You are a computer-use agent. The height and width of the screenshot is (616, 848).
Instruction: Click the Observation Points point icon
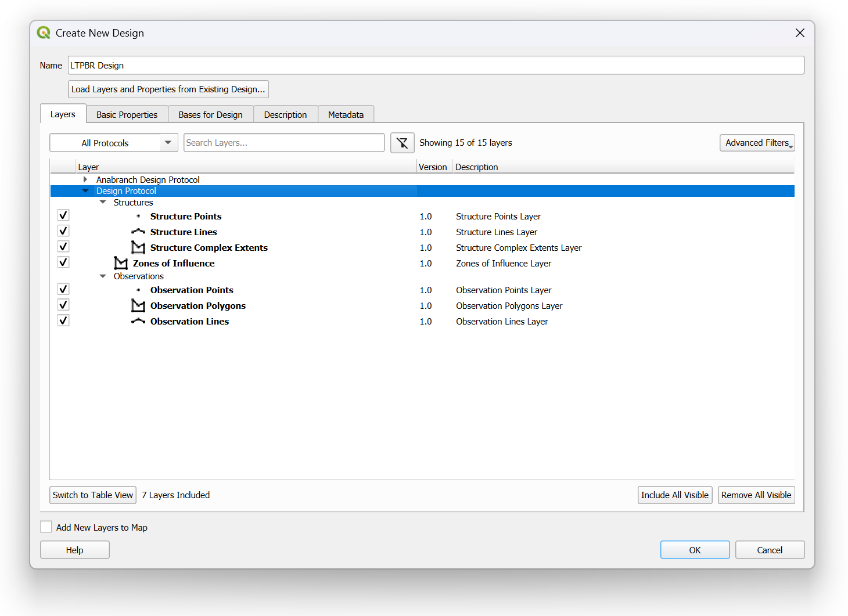138,290
